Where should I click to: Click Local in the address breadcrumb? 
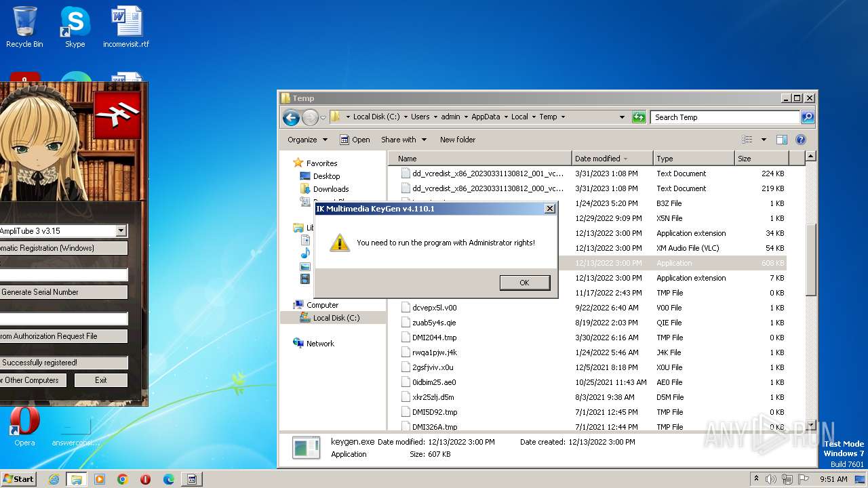519,117
